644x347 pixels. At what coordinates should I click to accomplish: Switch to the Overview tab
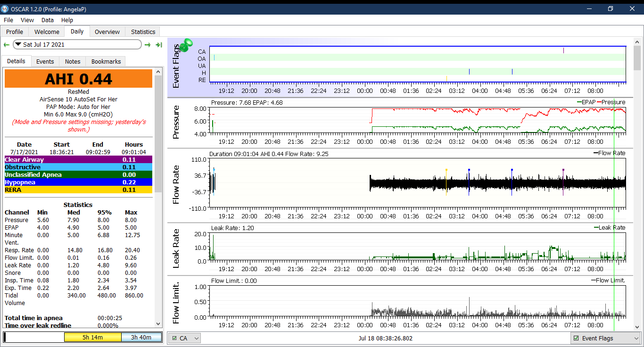click(x=107, y=32)
